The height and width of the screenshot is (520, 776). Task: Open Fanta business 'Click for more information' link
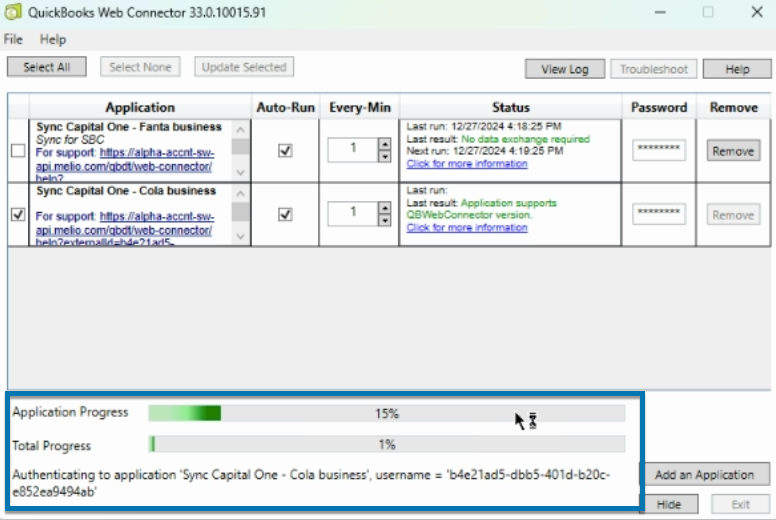466,164
